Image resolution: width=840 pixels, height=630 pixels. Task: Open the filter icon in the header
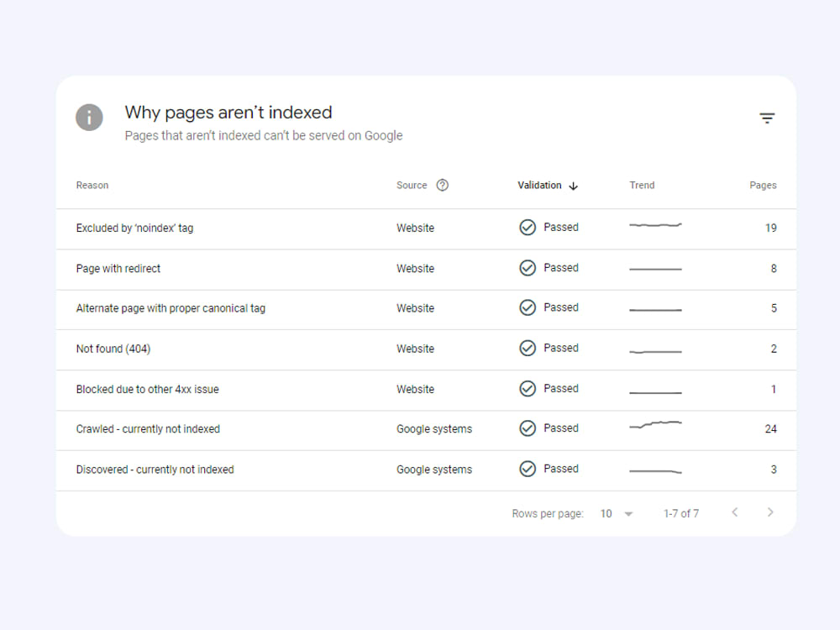[x=767, y=118]
